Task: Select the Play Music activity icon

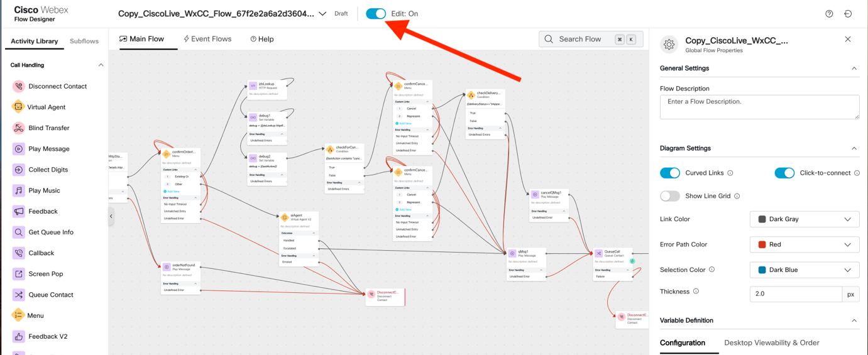Action: [x=18, y=190]
